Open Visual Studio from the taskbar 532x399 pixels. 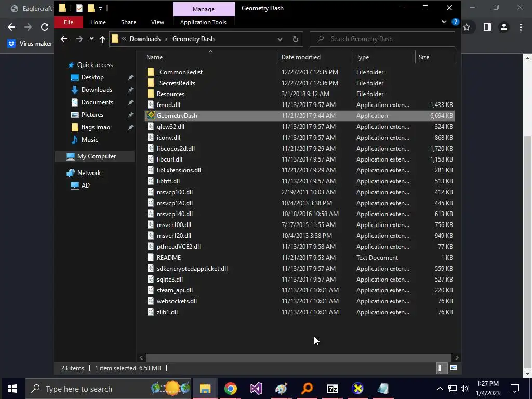click(256, 389)
